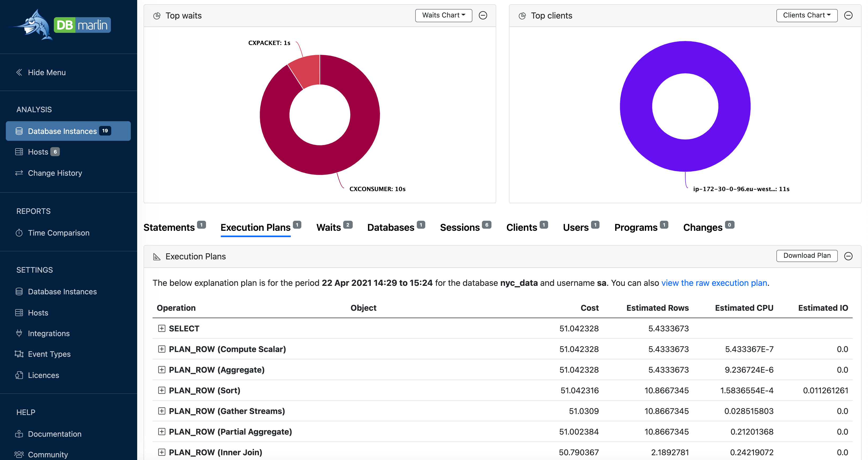Expand the PLAN_ROW (Gather Streams) row

tap(162, 411)
